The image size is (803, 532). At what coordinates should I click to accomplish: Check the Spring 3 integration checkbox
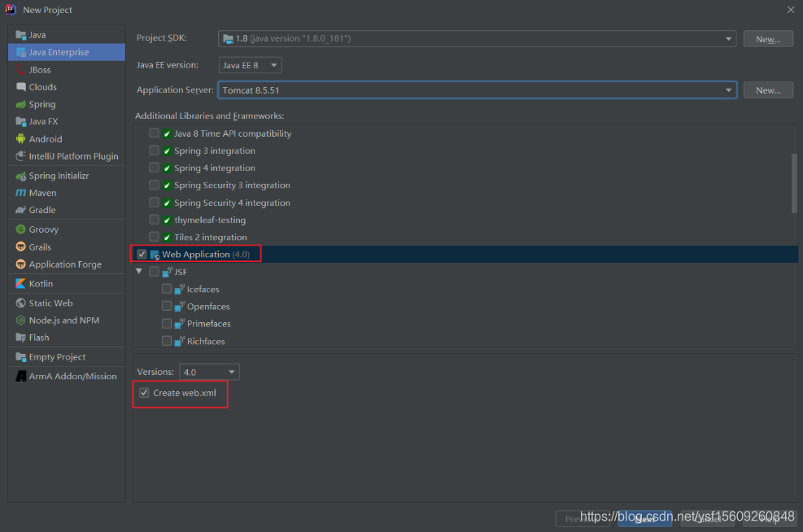(154, 150)
